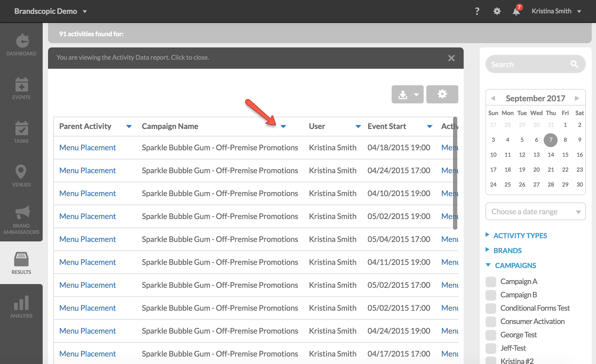Select September 15 in the calendar
The image size is (596, 364).
[565, 155]
